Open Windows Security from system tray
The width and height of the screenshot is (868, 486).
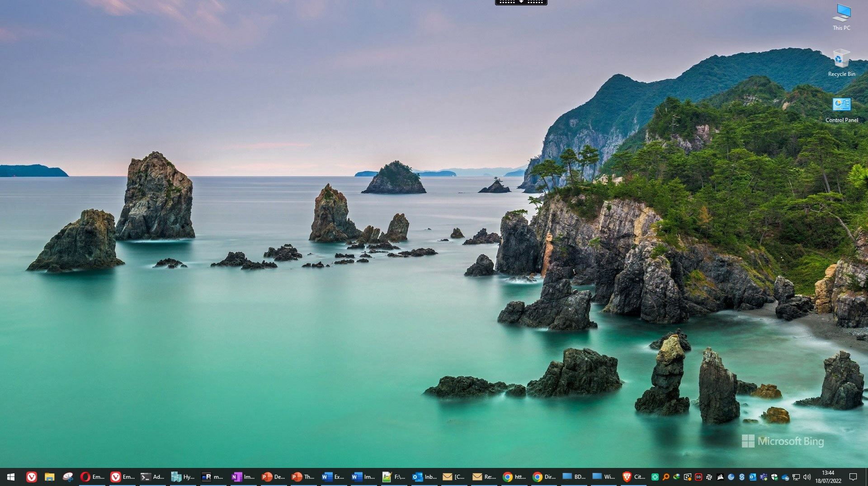click(774, 477)
